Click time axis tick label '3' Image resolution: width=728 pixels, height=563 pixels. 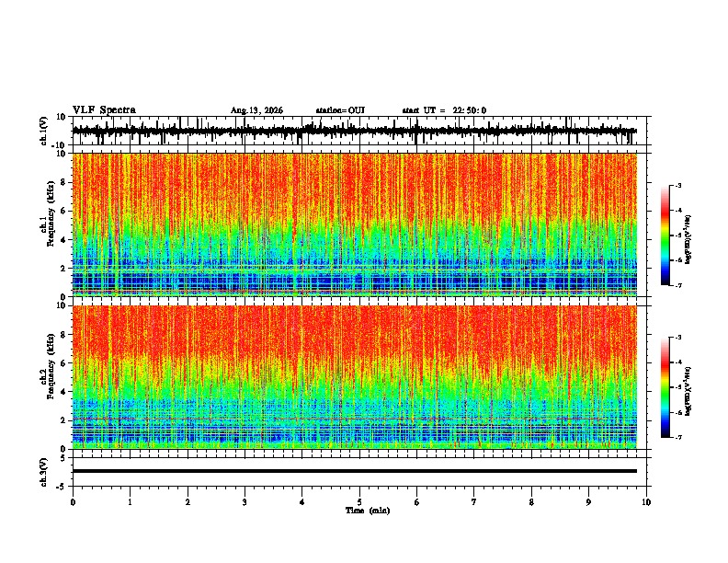(245, 502)
